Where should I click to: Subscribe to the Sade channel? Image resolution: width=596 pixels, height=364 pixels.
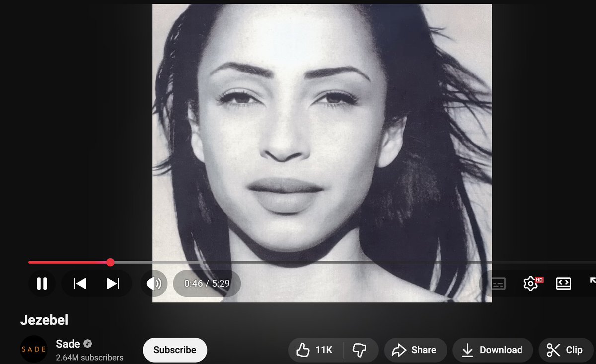[175, 350]
